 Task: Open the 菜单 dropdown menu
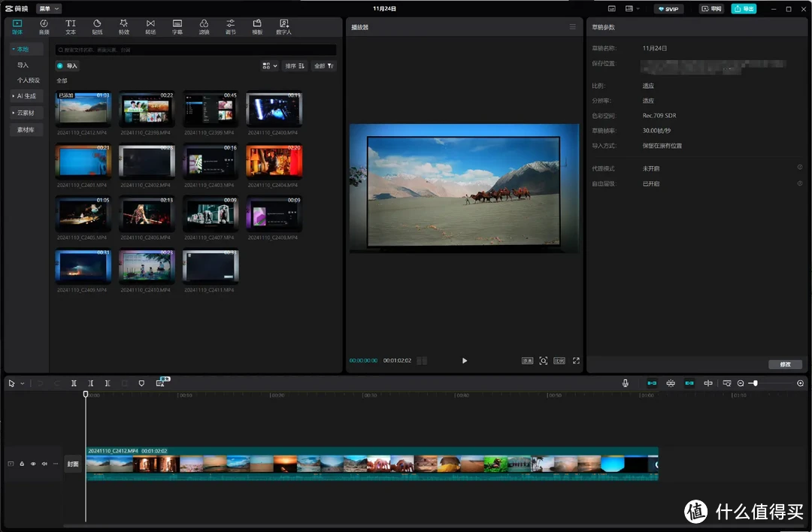coord(48,8)
